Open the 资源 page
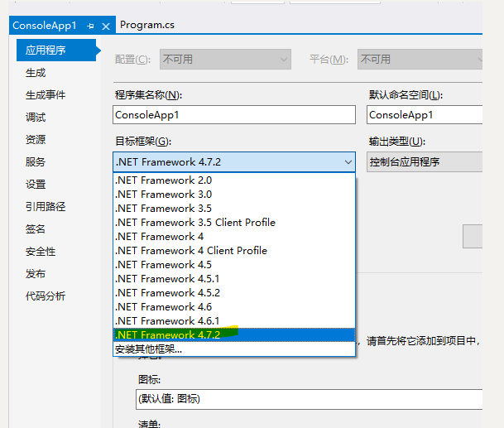Viewport: 504px width, 428px height. pyautogui.click(x=36, y=140)
